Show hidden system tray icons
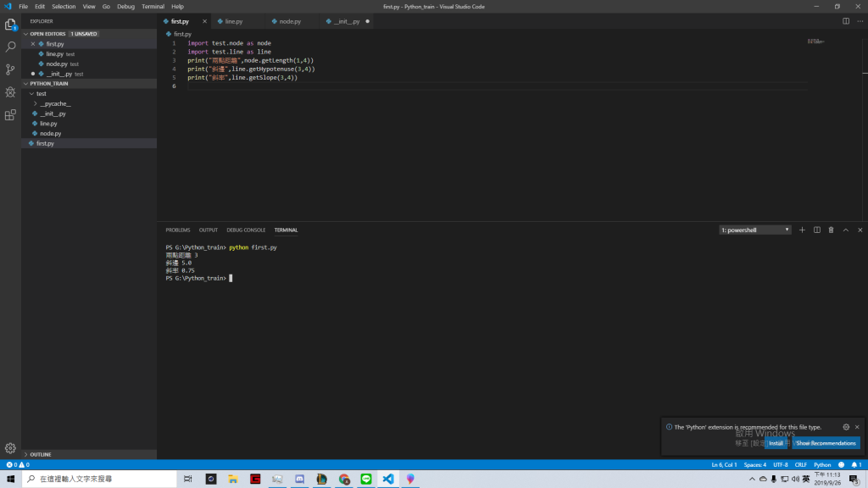 click(752, 480)
